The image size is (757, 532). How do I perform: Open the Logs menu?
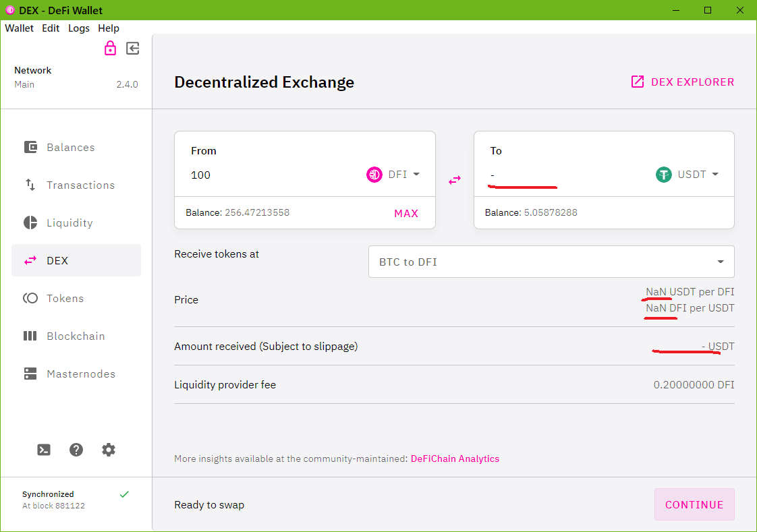(x=79, y=28)
